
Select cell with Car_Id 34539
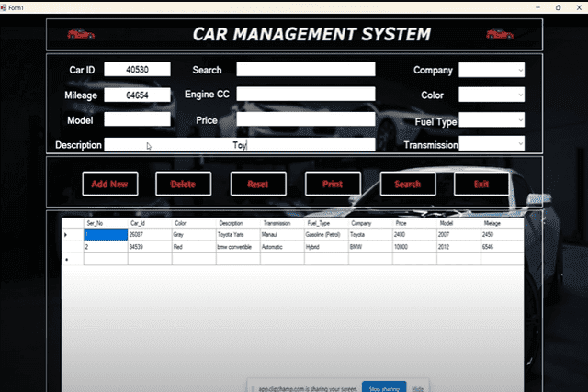pos(150,247)
